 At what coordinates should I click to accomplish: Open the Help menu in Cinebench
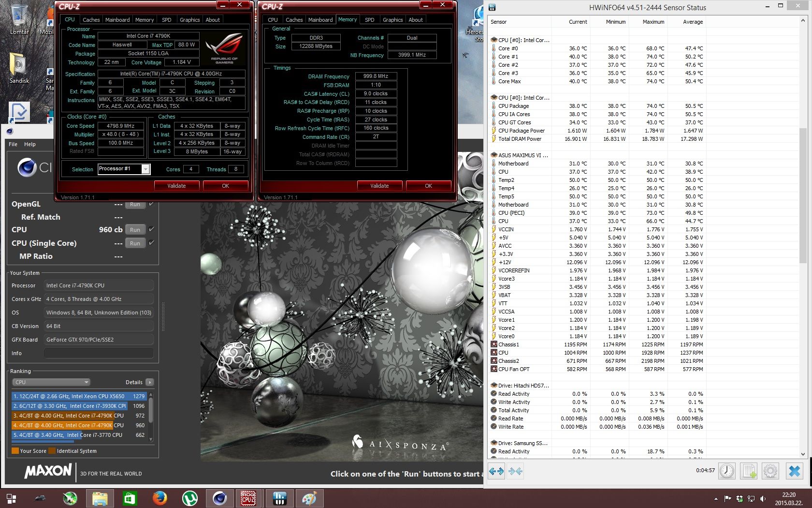click(x=30, y=144)
